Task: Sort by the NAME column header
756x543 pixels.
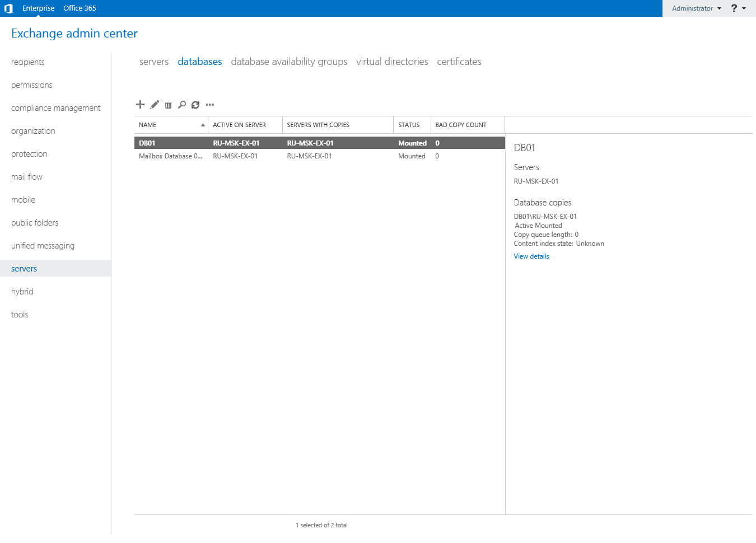Action: [x=171, y=125]
